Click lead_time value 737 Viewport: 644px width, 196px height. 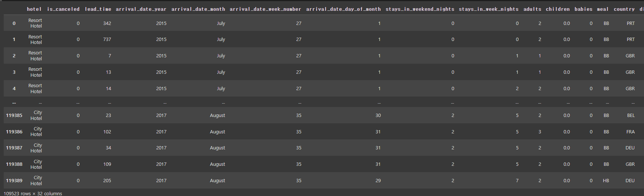[107, 39]
